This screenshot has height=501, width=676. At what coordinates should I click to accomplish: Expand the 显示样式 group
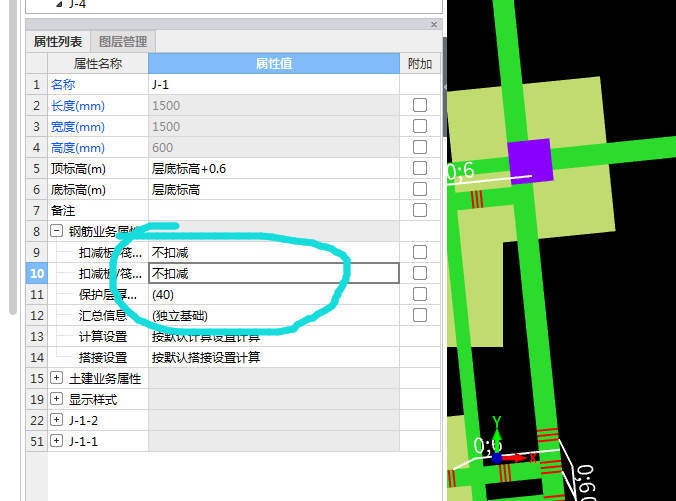[x=56, y=399]
